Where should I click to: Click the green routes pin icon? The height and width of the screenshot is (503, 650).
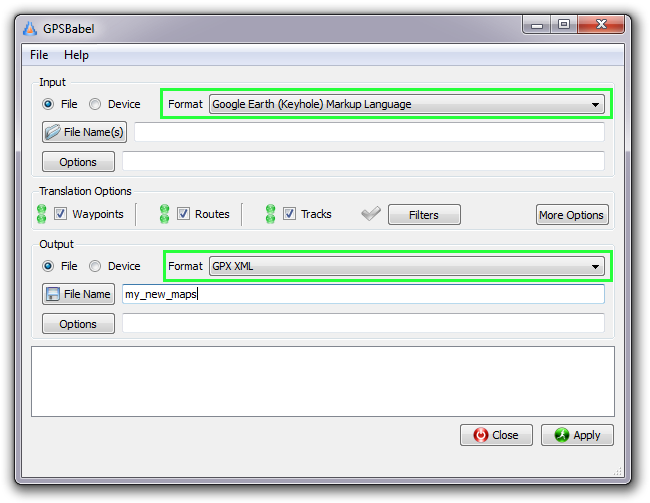tap(165, 214)
